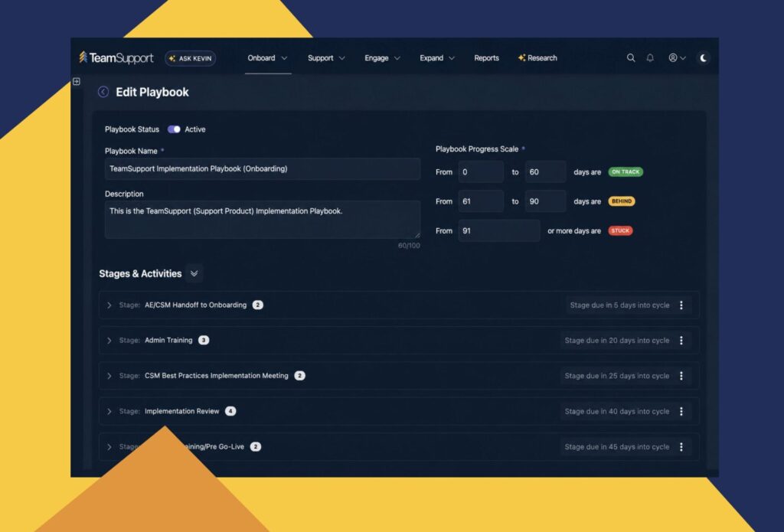Expand the Implementation Review stage
Viewport: 784px width, 532px height.
click(109, 412)
